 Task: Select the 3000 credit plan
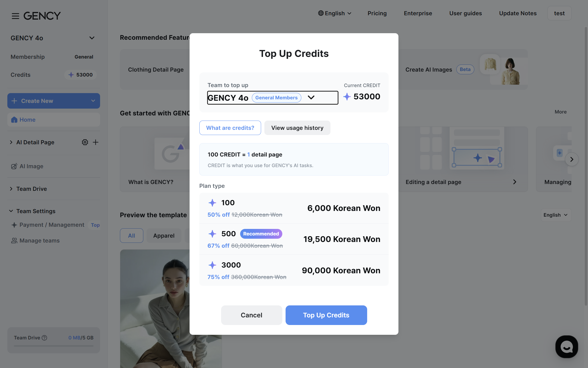pos(294,271)
